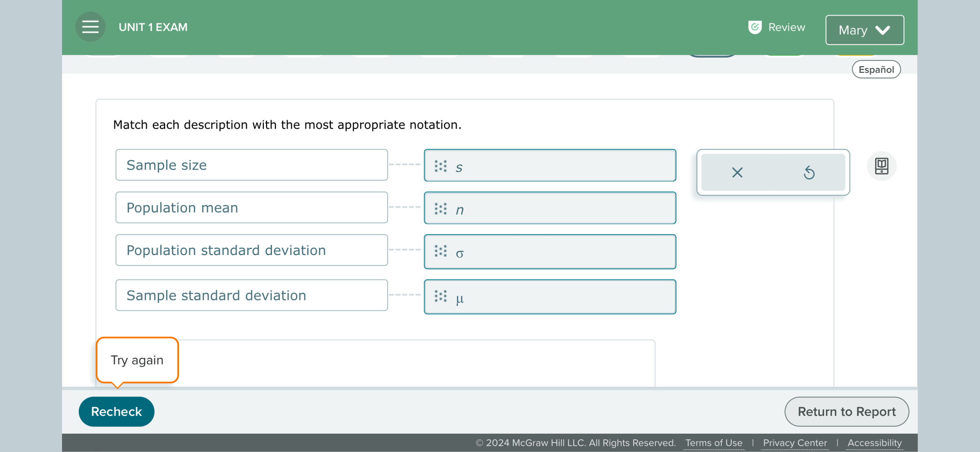Switch language with Español toggle

pos(876,70)
